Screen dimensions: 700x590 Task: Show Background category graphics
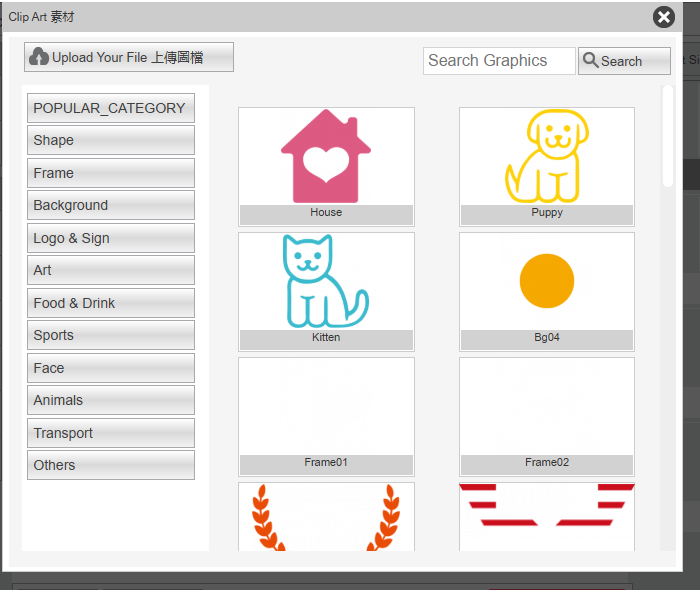(110, 205)
